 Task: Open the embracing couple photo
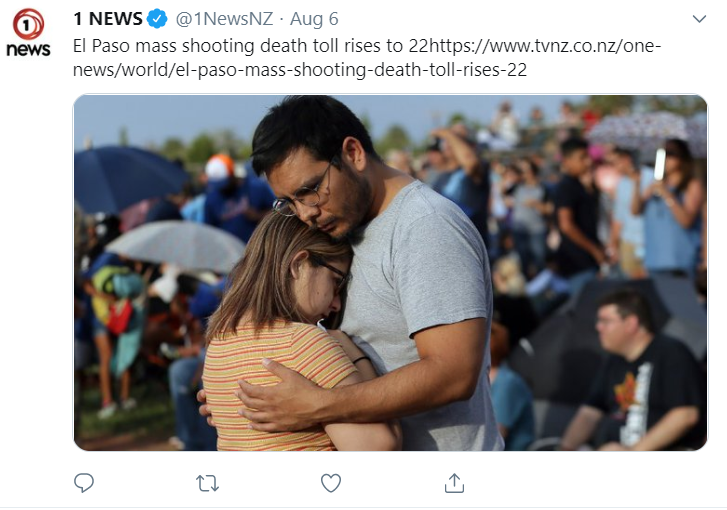[390, 273]
